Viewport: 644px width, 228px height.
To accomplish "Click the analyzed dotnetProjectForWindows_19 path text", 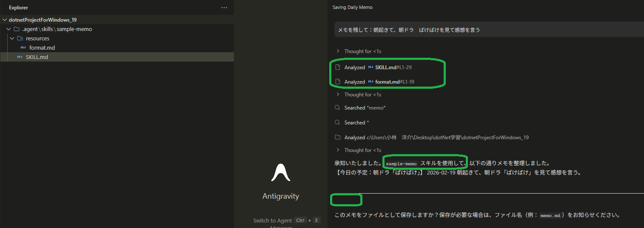I will pyautogui.click(x=448, y=138).
